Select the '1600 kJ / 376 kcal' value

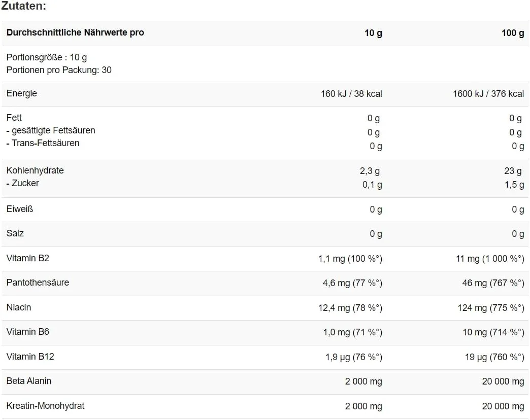coord(488,94)
